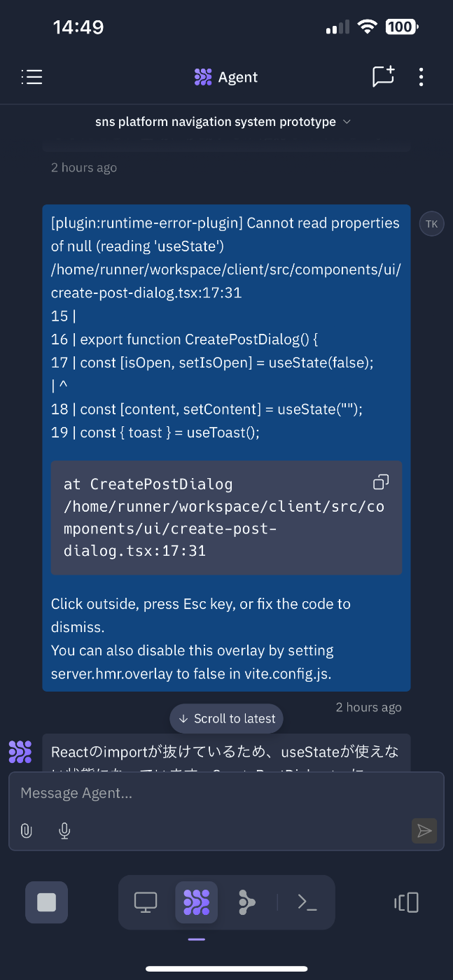This screenshot has width=453, height=980.
Task: Open the device panes switcher icon
Action: (407, 902)
